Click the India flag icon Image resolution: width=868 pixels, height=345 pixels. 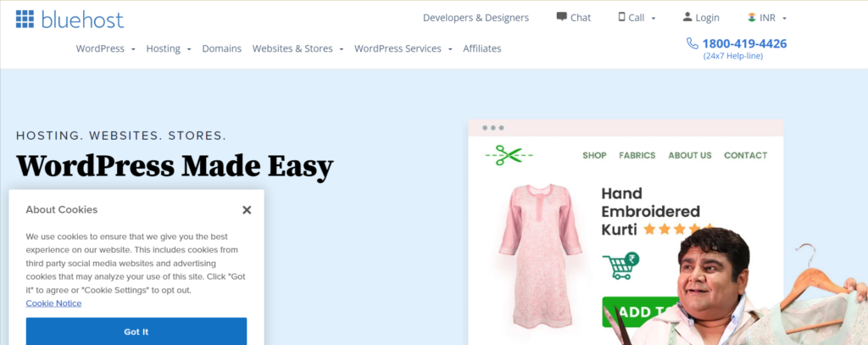[752, 17]
